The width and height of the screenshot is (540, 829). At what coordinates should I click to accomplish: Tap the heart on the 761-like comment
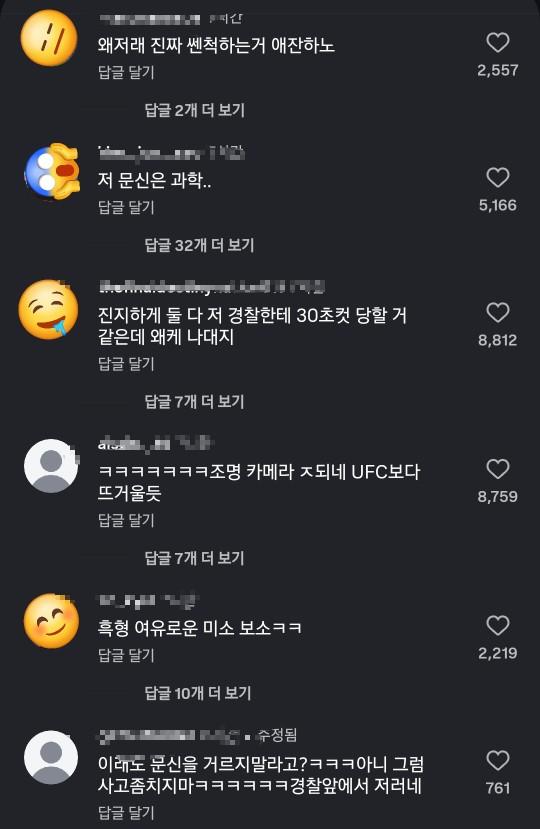497,760
